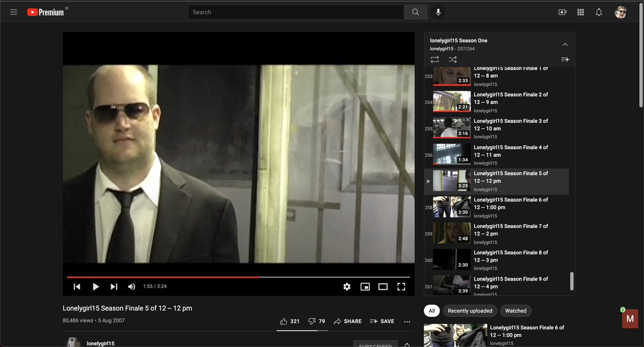Play Season Finale 2 of 12 -- 9 am

click(x=496, y=102)
